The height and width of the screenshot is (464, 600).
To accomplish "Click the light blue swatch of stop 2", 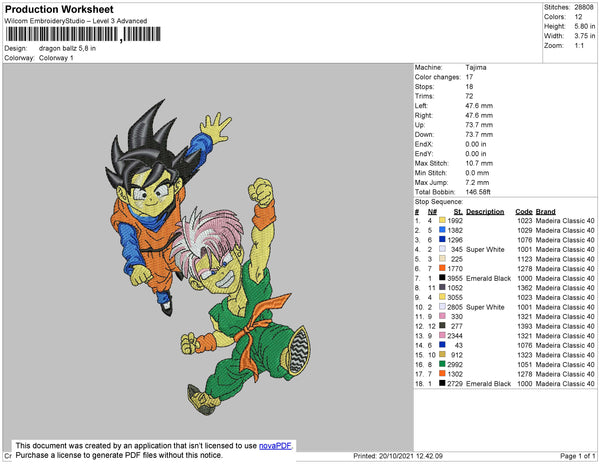I will (x=442, y=230).
